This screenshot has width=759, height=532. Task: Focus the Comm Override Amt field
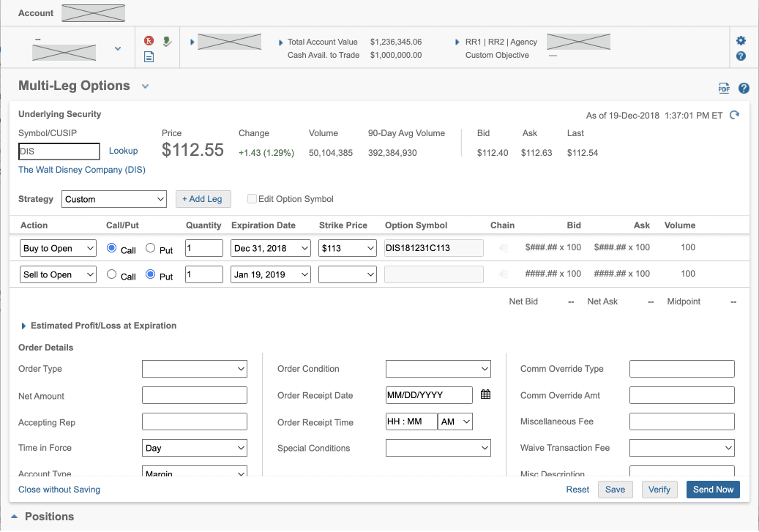[682, 395]
